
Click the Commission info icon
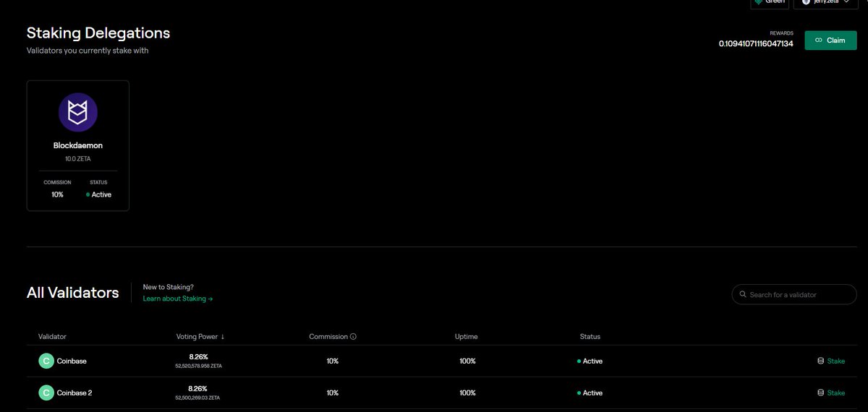coord(354,337)
